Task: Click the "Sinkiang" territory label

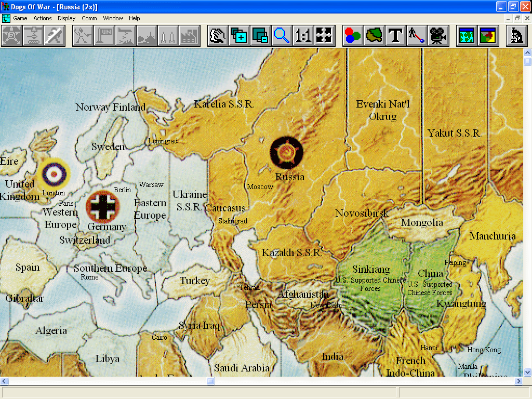Action: pos(371,270)
